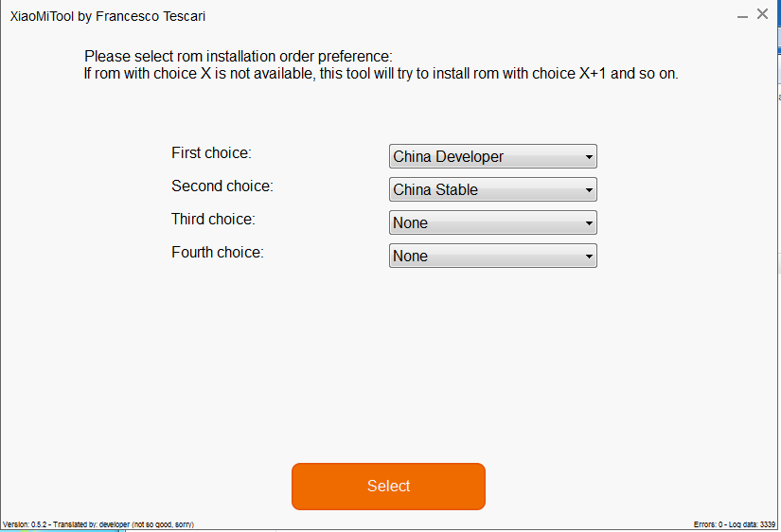Click the XiaoMiTool by Francesco Tescari title

coord(107,16)
